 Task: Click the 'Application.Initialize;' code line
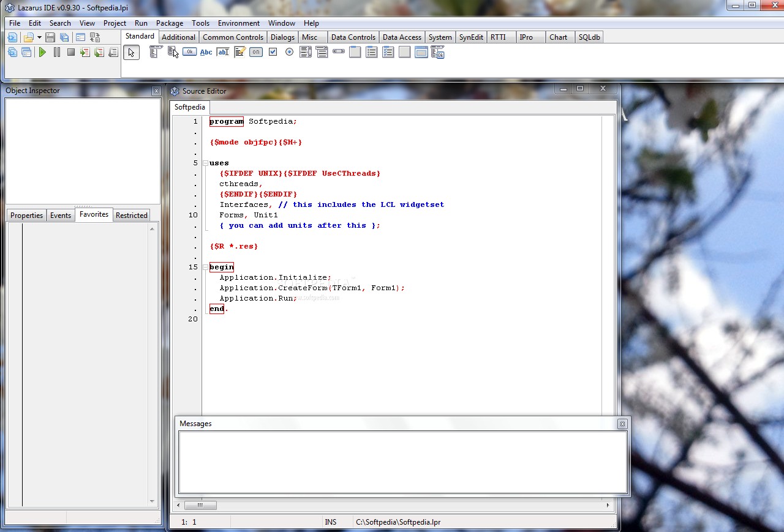click(276, 278)
